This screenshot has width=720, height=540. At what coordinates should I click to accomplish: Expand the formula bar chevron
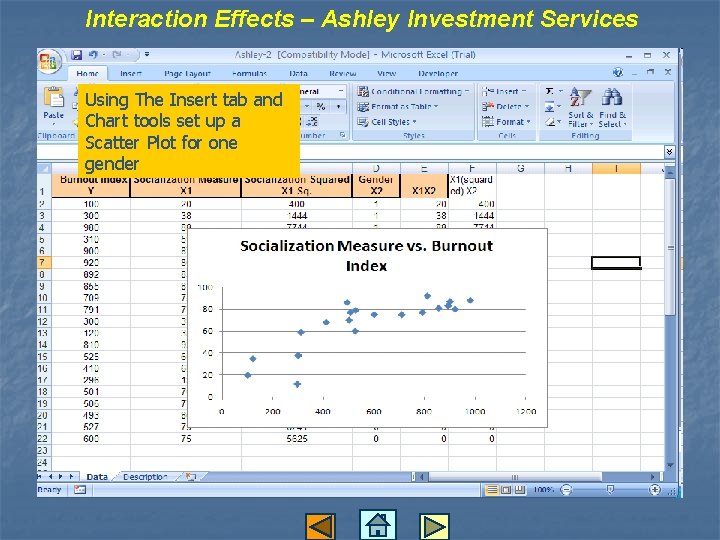(x=669, y=151)
